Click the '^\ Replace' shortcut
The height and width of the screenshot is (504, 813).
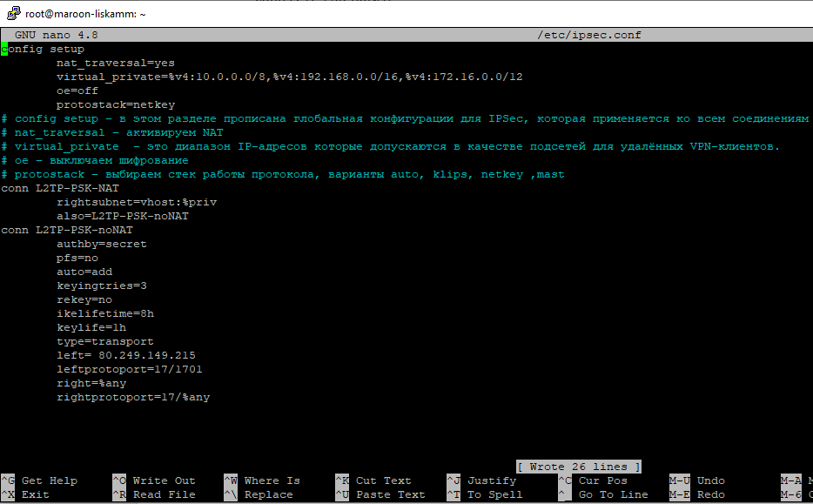click(259, 495)
